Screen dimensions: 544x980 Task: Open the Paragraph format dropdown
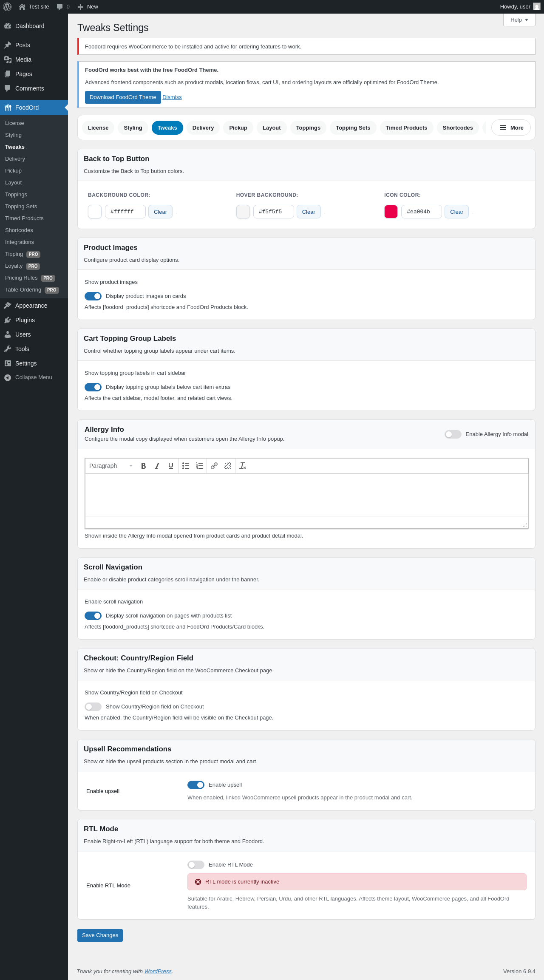pyautogui.click(x=111, y=466)
